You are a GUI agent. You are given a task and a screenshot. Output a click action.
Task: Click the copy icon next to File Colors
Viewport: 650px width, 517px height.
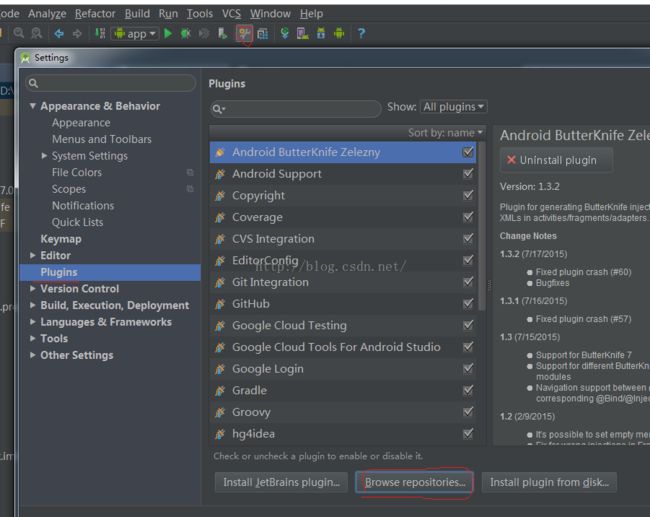pyautogui.click(x=190, y=172)
